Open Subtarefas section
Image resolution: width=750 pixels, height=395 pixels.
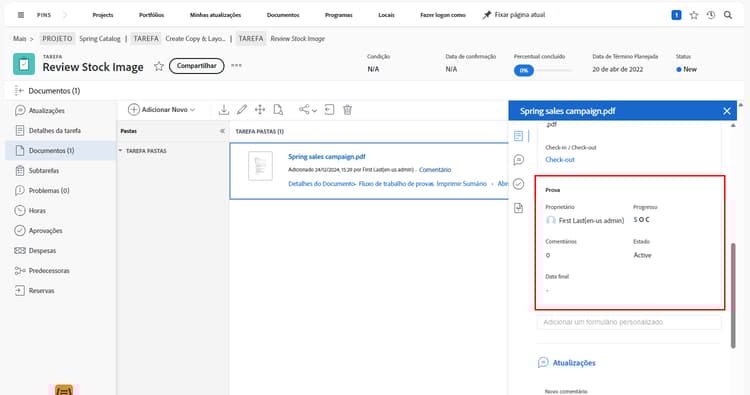click(x=44, y=171)
